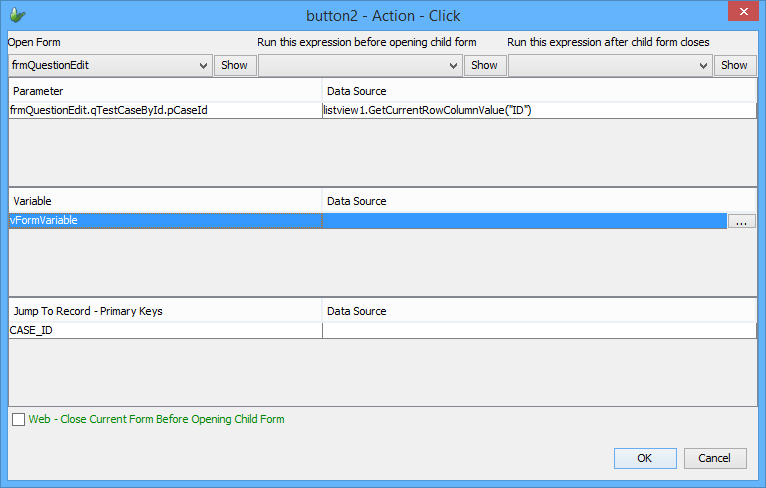Viewport: 766px width, 488px height.
Task: Click the Data Source cell for CASE_ID
Action: click(x=538, y=330)
